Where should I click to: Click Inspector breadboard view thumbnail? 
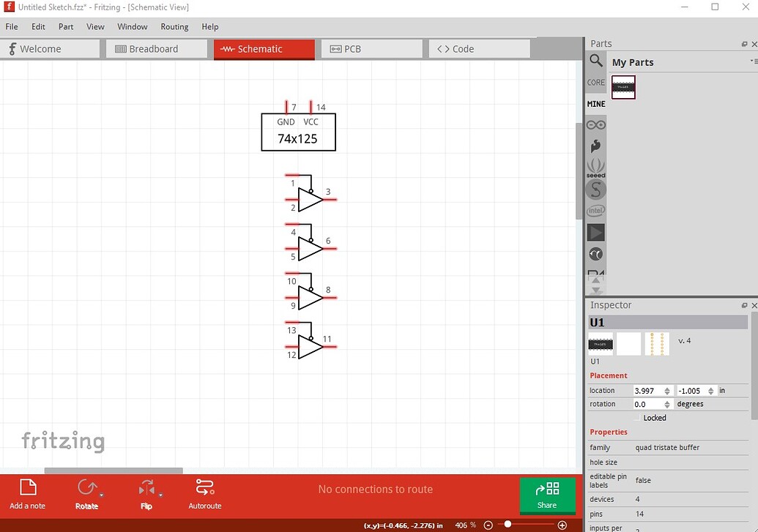coord(601,344)
